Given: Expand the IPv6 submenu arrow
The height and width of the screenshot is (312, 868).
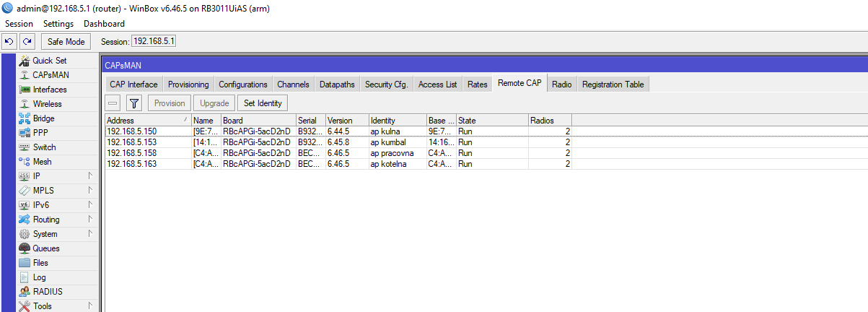Looking at the screenshot, I should click(x=91, y=205).
